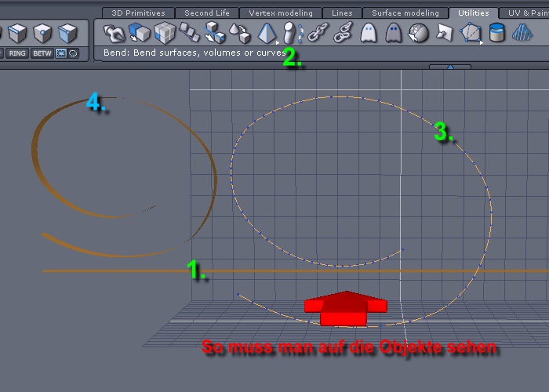Click the blue cylinder icon in Utilities
The height and width of the screenshot is (392, 549).
496,33
